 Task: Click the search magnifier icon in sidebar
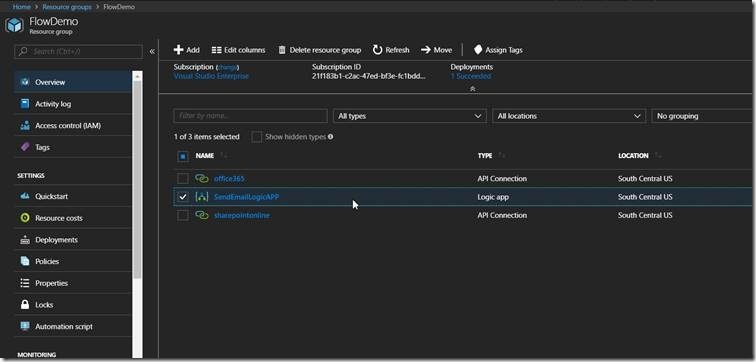(23, 51)
